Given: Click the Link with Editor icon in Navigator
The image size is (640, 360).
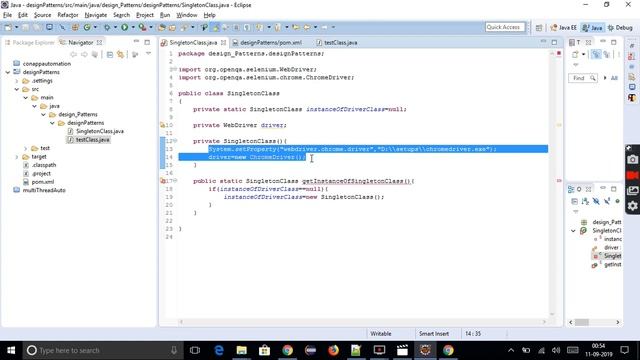Looking at the screenshot, I should [120, 54].
